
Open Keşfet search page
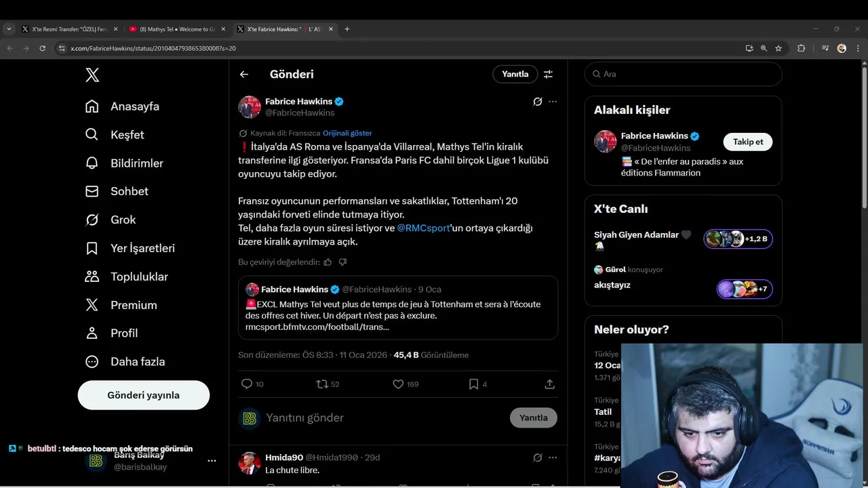pyautogui.click(x=115, y=135)
